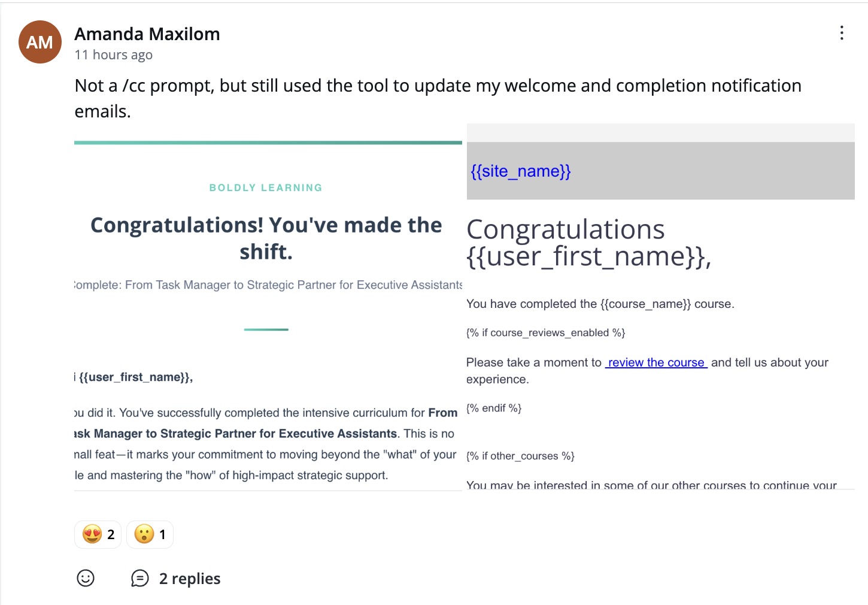
Task: Click the review the course link
Action: coord(656,362)
